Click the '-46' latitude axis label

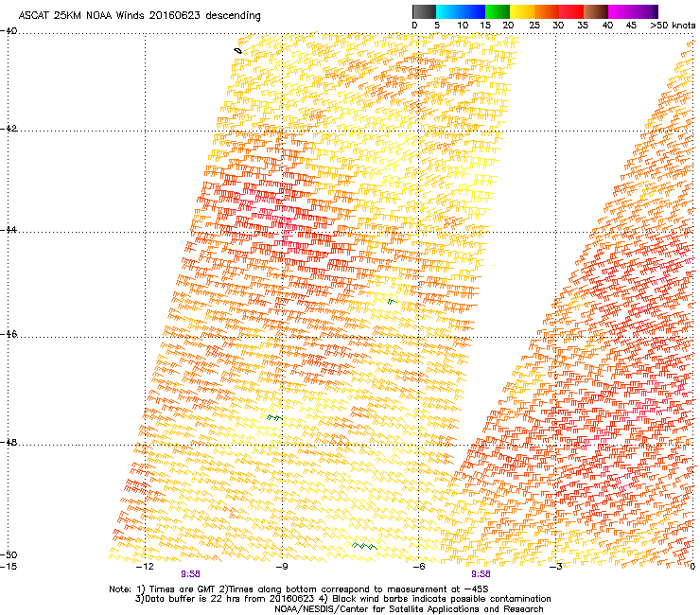click(9, 334)
